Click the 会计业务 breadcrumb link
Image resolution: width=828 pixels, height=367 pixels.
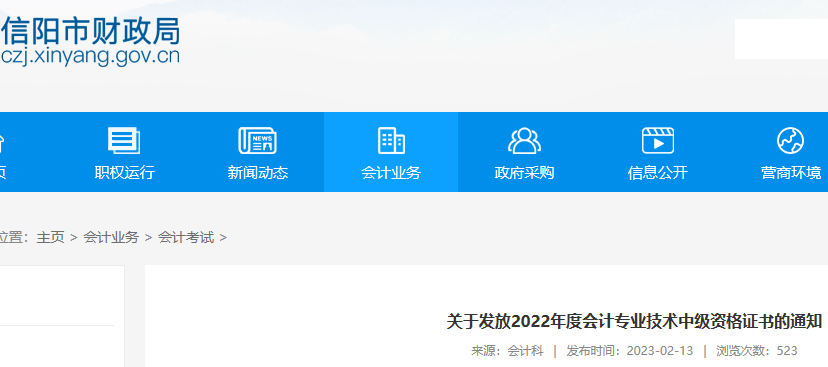pos(111,238)
